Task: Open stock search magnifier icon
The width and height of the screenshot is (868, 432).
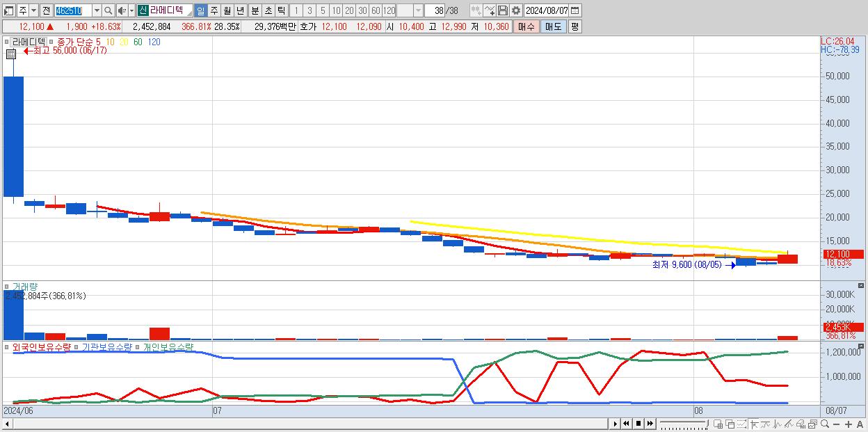Action: click(108, 10)
